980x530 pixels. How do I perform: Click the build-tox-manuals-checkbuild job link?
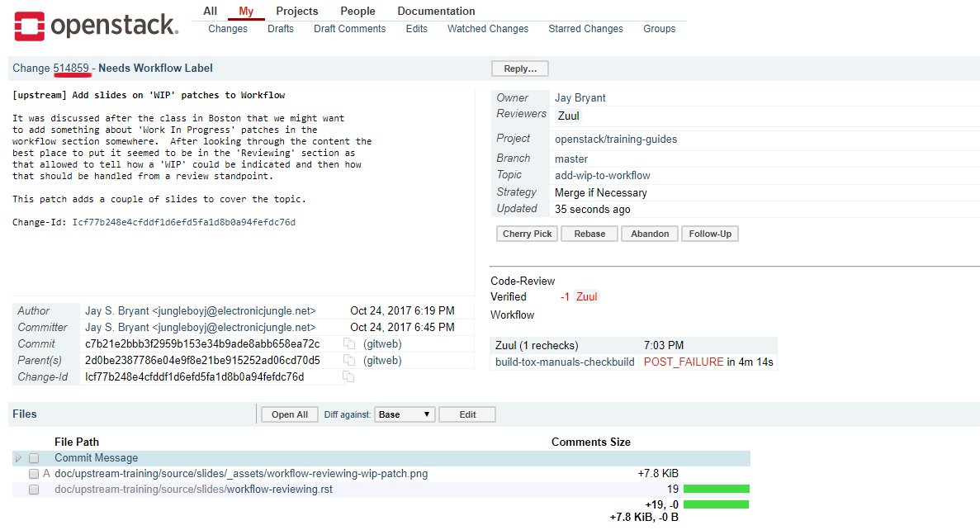tap(565, 362)
